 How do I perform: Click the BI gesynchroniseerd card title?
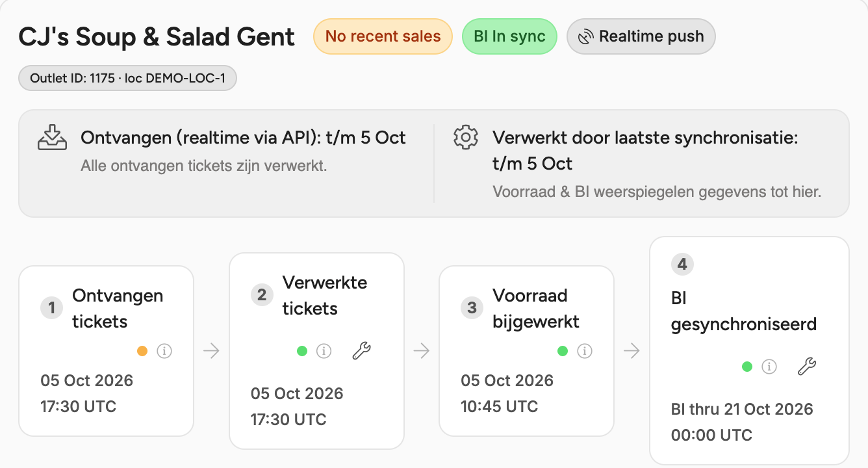[x=744, y=311]
